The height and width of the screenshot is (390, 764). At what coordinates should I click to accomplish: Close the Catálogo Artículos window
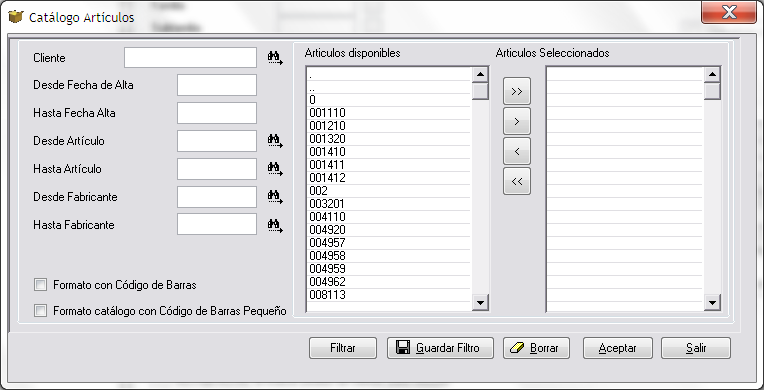[x=729, y=12]
